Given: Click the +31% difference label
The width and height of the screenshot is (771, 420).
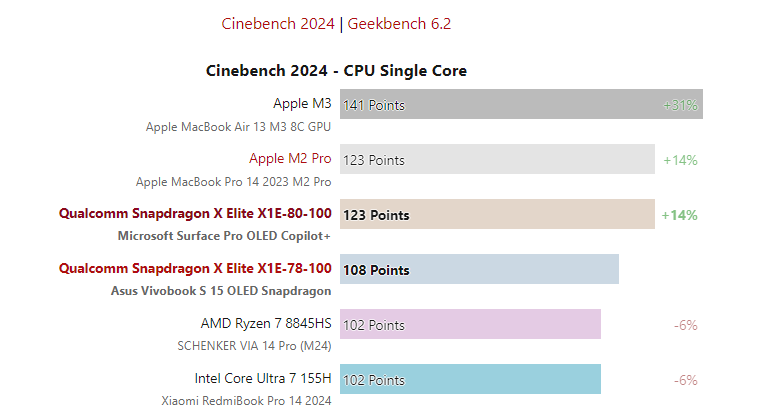Looking at the screenshot, I should click(x=680, y=104).
